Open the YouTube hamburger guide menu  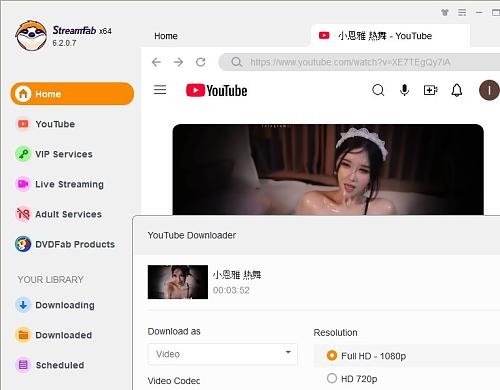160,90
